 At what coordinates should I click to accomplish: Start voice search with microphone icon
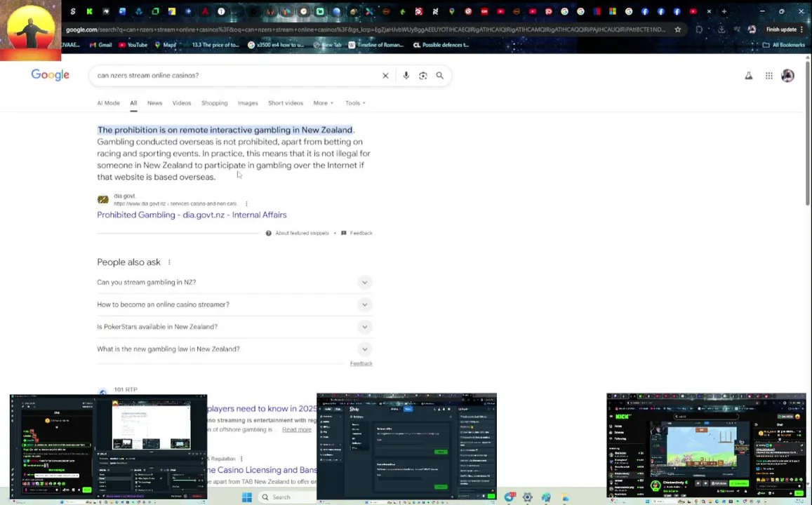tap(406, 76)
